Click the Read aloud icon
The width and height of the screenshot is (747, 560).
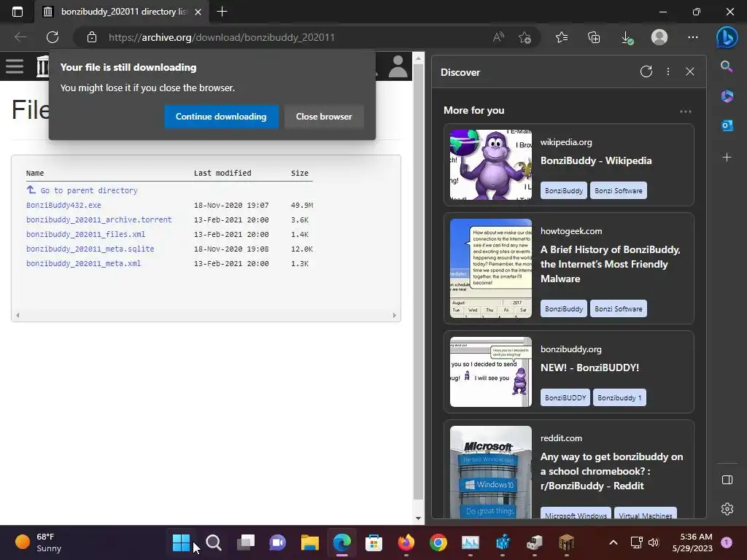pos(498,37)
